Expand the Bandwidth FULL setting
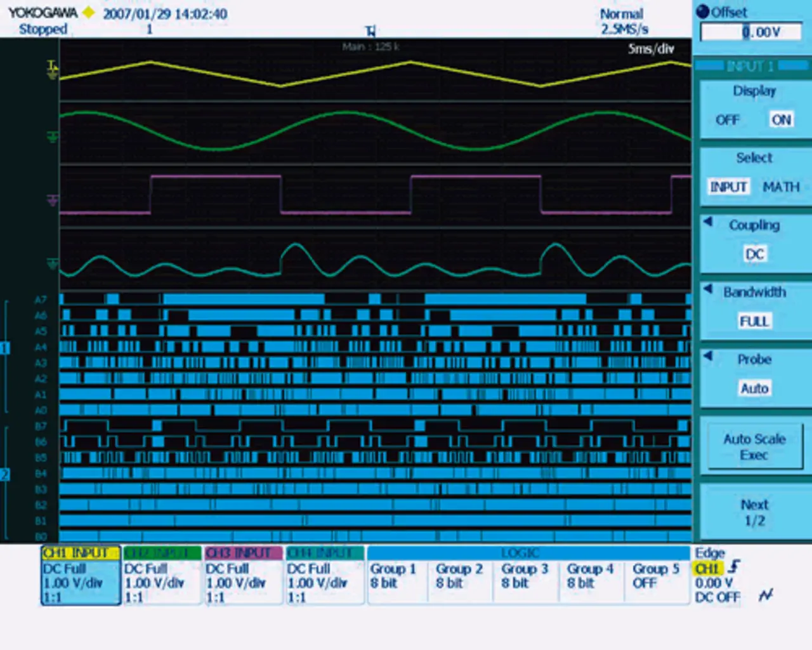The height and width of the screenshot is (650, 812). coord(754,321)
